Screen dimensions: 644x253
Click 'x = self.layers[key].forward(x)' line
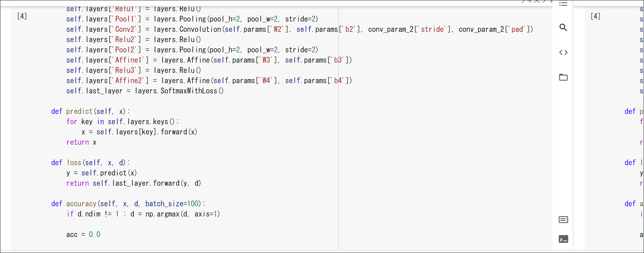[x=139, y=132]
